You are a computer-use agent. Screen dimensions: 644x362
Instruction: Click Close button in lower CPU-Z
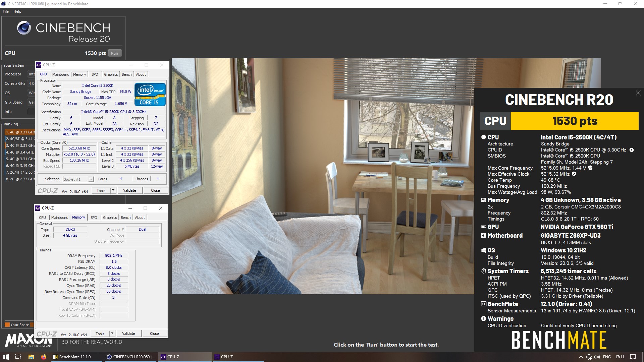[154, 334]
